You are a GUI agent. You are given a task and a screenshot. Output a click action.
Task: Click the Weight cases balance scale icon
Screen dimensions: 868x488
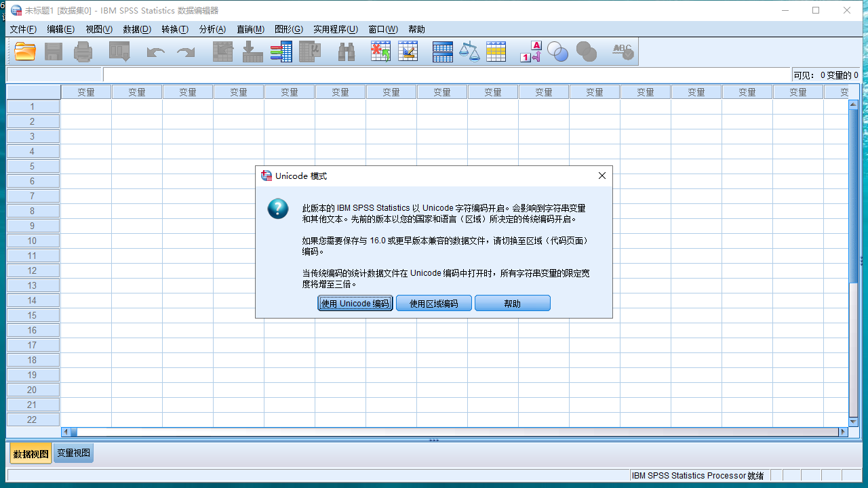(x=469, y=52)
